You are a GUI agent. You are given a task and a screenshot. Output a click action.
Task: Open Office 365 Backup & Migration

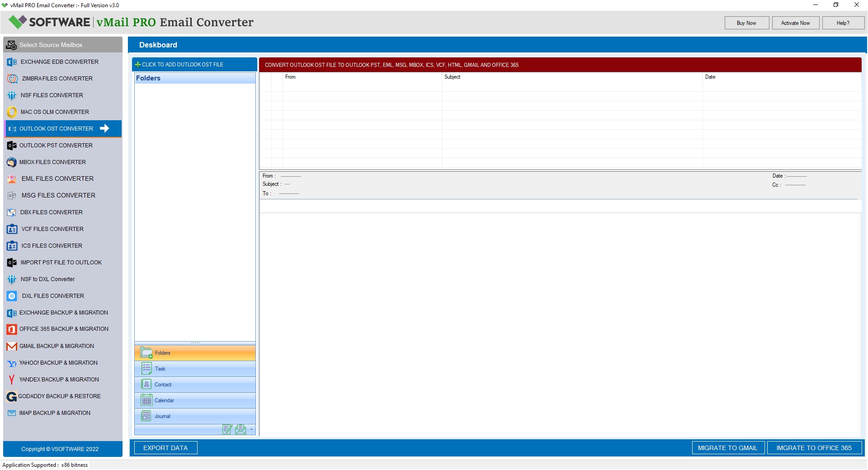pos(63,329)
